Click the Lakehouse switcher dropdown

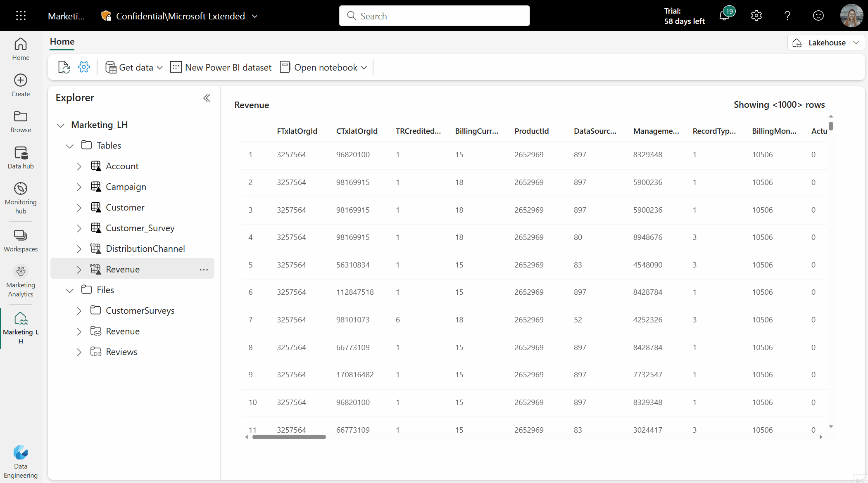[x=826, y=42]
